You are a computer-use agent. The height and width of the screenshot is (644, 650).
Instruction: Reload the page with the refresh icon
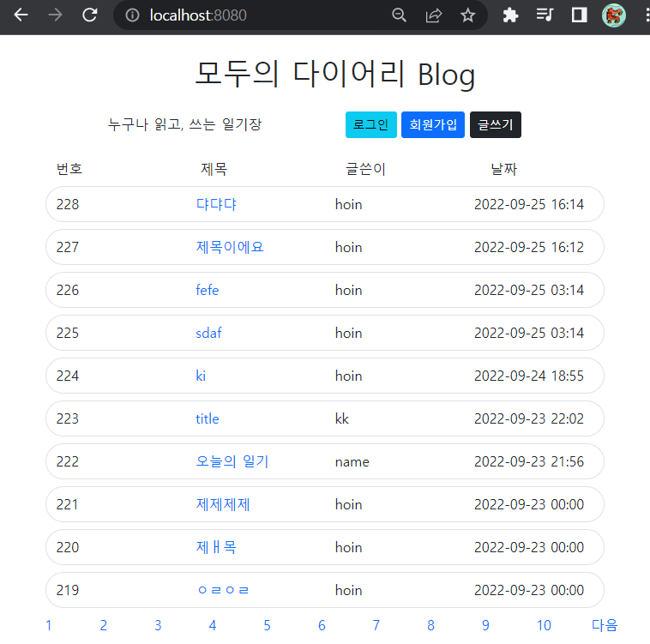[89, 15]
